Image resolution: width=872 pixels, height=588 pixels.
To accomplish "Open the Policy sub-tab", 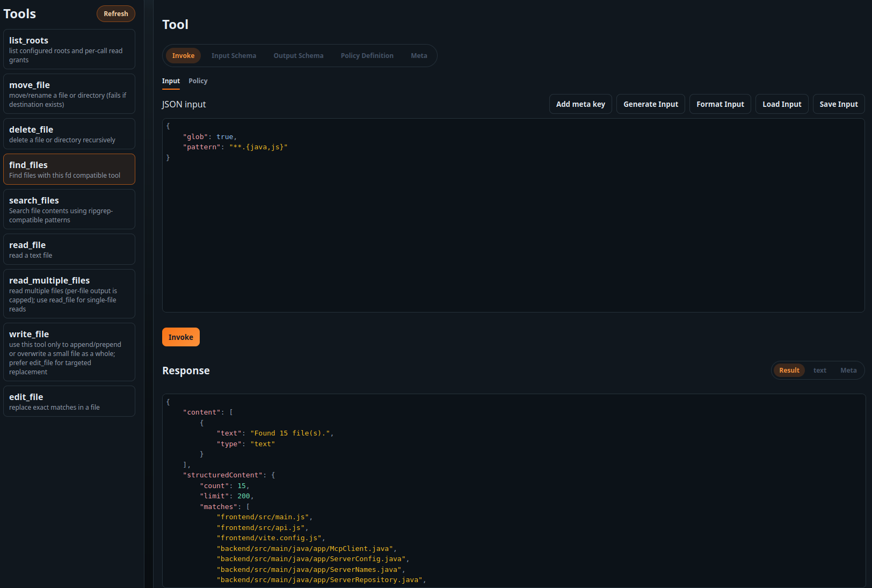I will 198,81.
